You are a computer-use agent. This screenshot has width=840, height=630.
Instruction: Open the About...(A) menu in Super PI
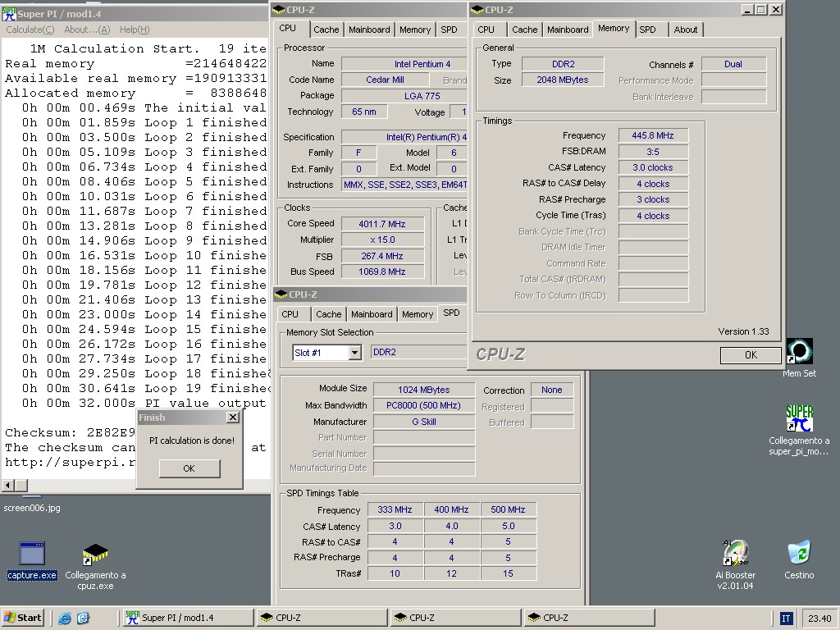tap(87, 30)
